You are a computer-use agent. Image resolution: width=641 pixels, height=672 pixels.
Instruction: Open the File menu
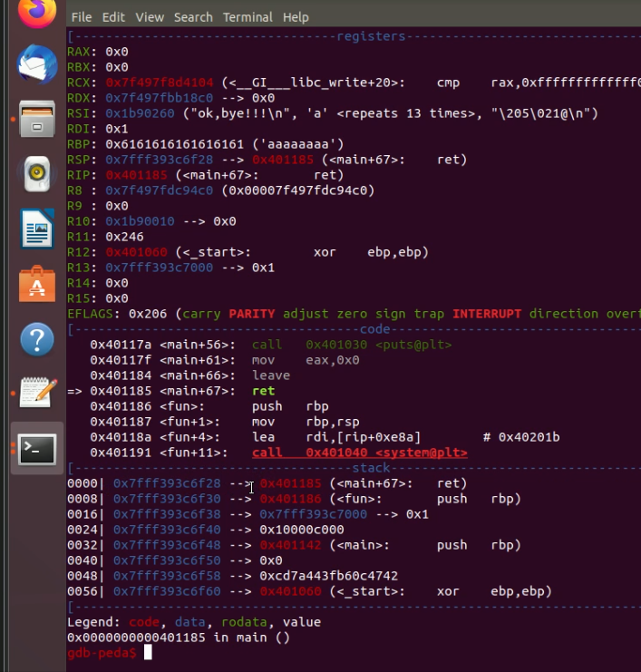pyautogui.click(x=81, y=17)
